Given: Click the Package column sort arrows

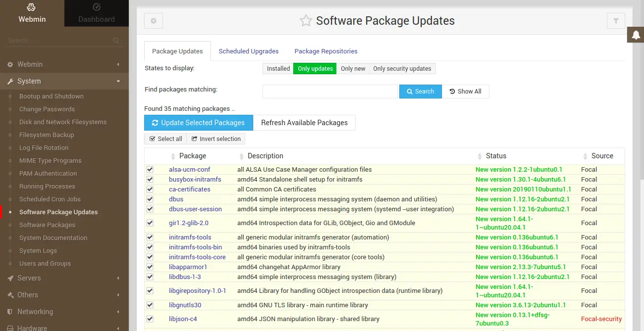Looking at the screenshot, I should tap(173, 156).
